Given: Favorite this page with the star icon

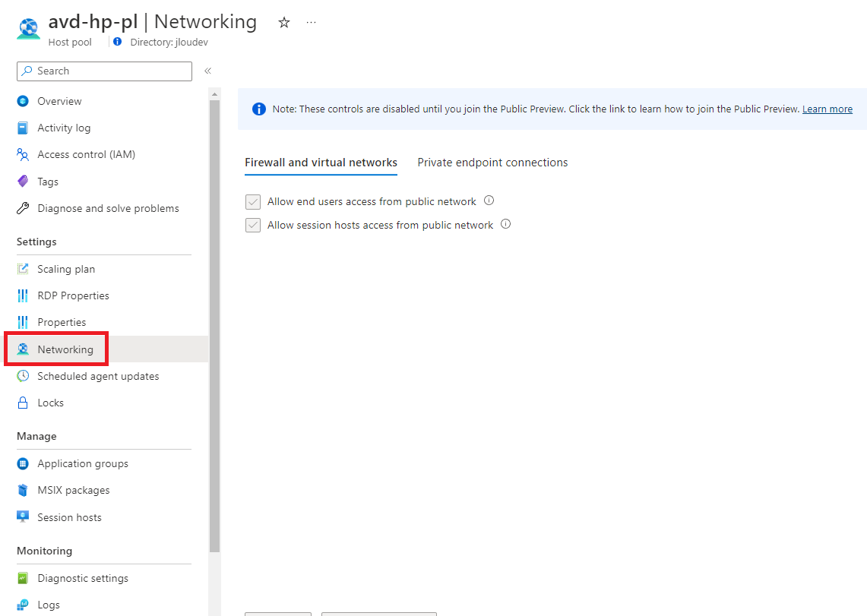Looking at the screenshot, I should 284,23.
